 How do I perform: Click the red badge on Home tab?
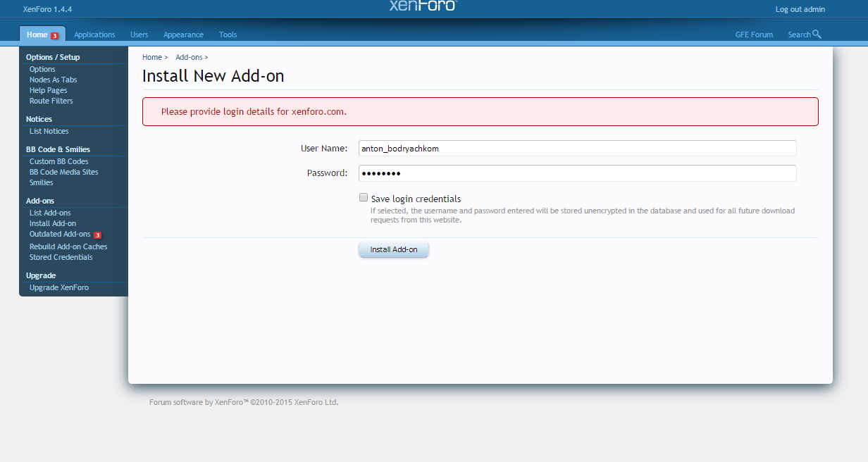54,35
